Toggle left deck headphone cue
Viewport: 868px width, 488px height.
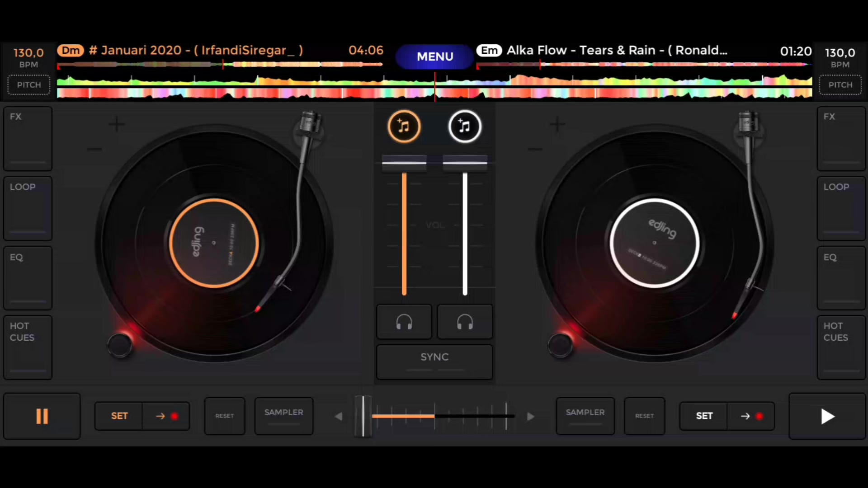click(x=404, y=322)
